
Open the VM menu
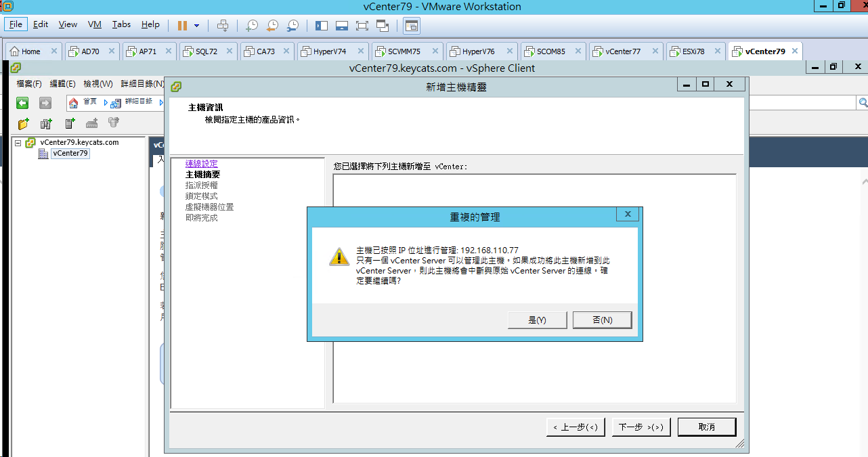[x=95, y=24]
